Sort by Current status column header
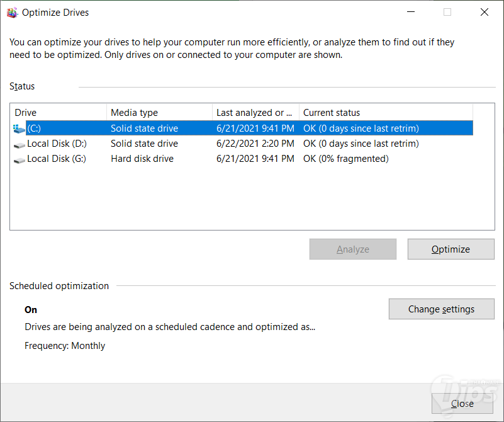This screenshot has width=504, height=422. click(385, 113)
